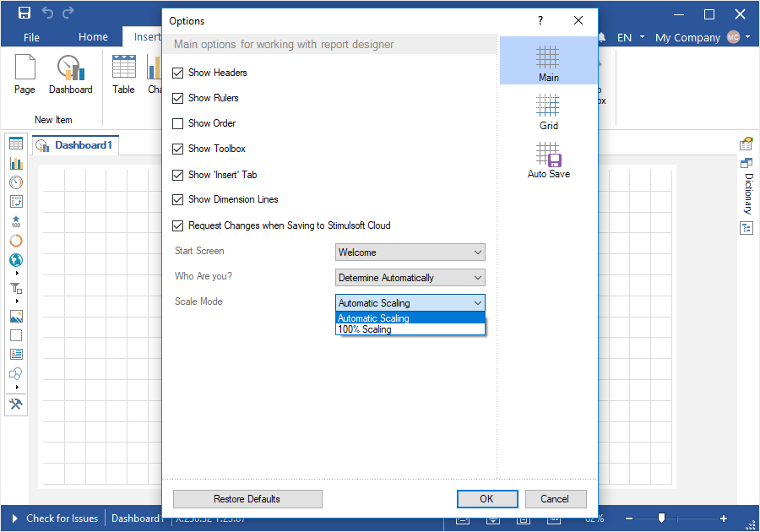
Task: Insert a Dashboard from ribbon
Action: [70, 74]
